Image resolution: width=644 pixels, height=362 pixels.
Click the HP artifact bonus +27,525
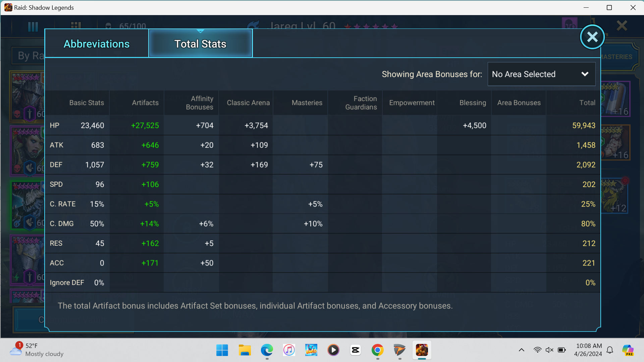145,125
